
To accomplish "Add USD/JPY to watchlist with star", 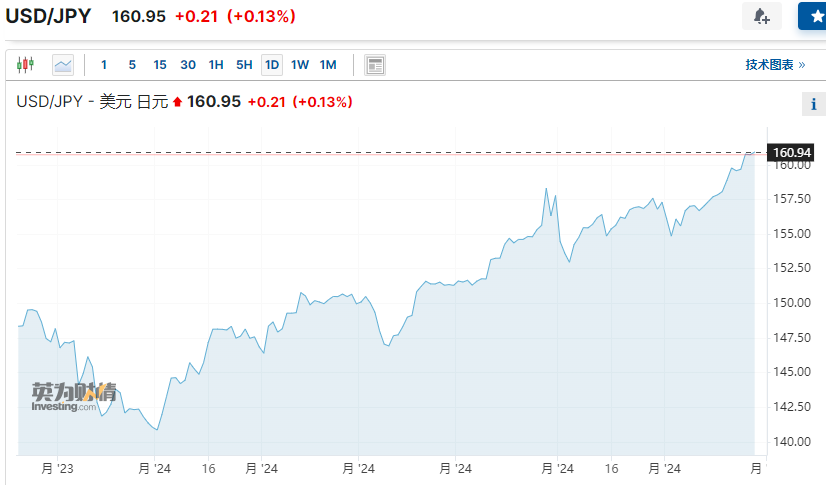I will [x=813, y=16].
